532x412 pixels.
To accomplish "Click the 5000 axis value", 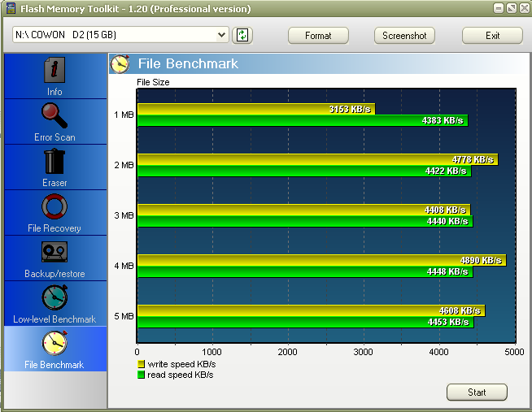I will click(x=514, y=352).
